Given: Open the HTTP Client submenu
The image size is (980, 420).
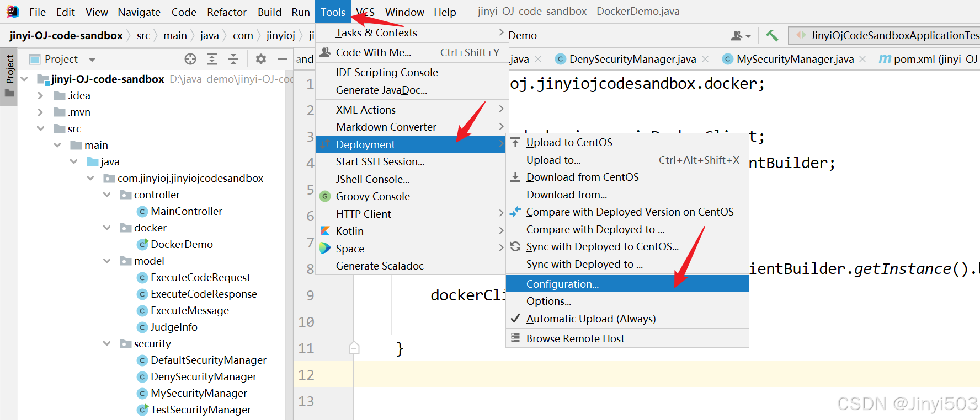Looking at the screenshot, I should (x=411, y=213).
